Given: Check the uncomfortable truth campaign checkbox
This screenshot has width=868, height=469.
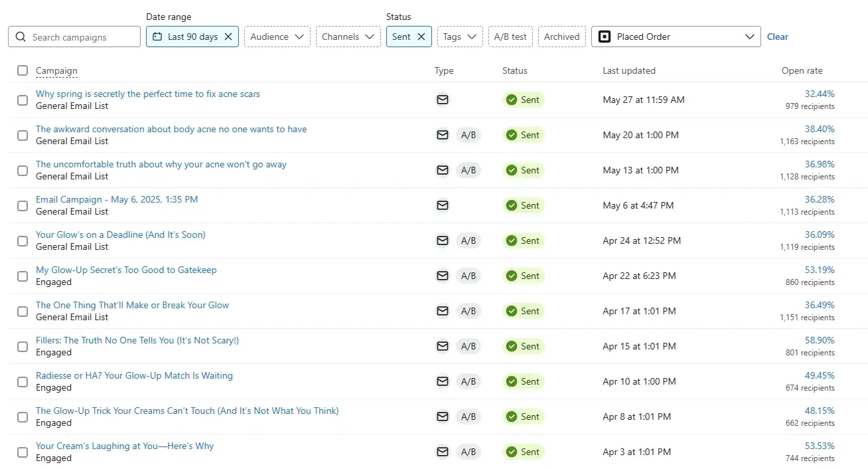Looking at the screenshot, I should coord(23,170).
